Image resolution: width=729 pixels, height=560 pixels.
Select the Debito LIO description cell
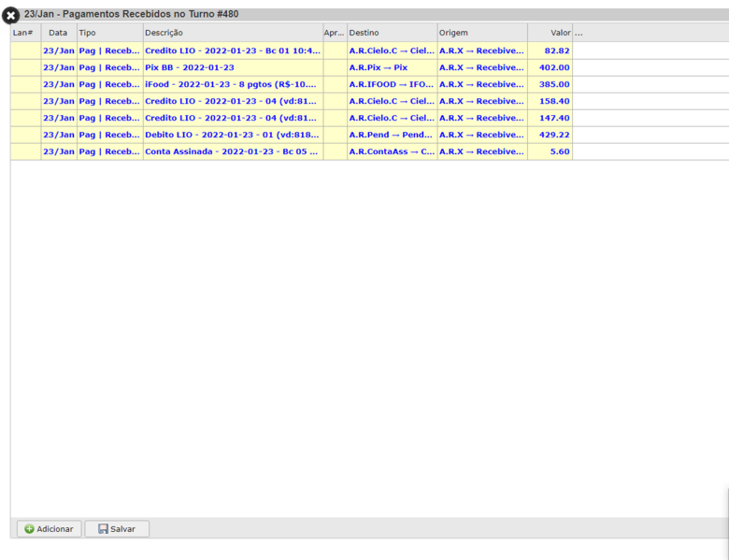(233, 135)
